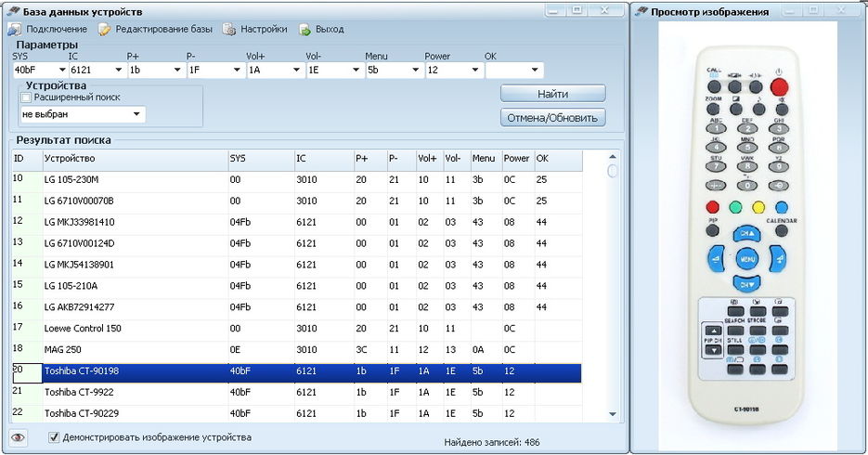The image size is (868, 455).
Task: Click the eye icon button at bottom
Action: (x=18, y=437)
